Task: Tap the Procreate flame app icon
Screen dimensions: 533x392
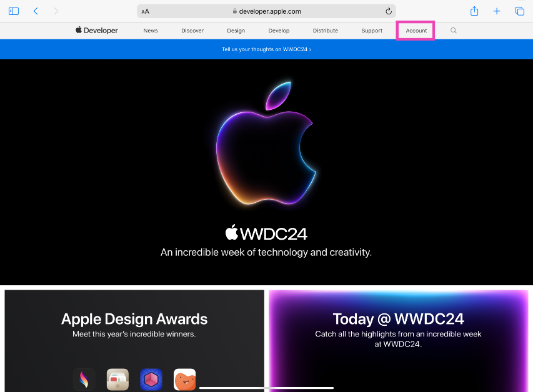Action: click(x=84, y=379)
